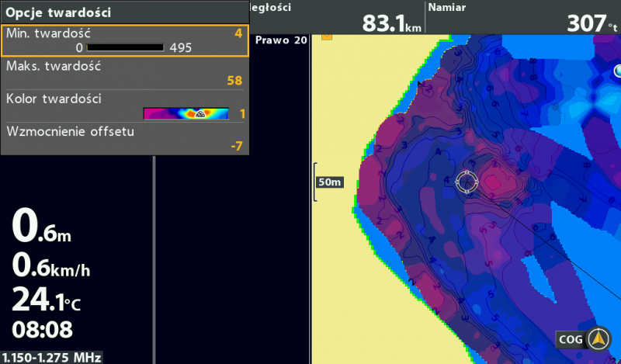621x364 pixels.
Task: Click the 08:08 time display
Action: 42,328
